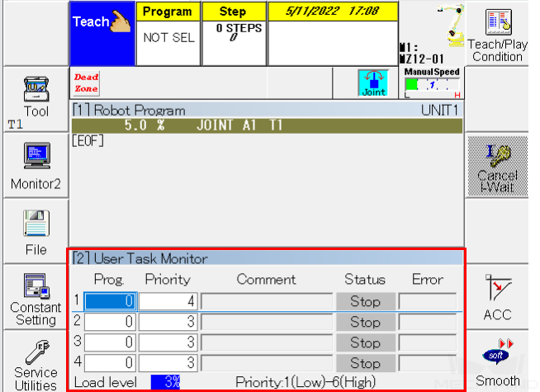Screen dimensions: 540x392
Task: Click the Prog. field of task 4
Action: click(x=111, y=363)
